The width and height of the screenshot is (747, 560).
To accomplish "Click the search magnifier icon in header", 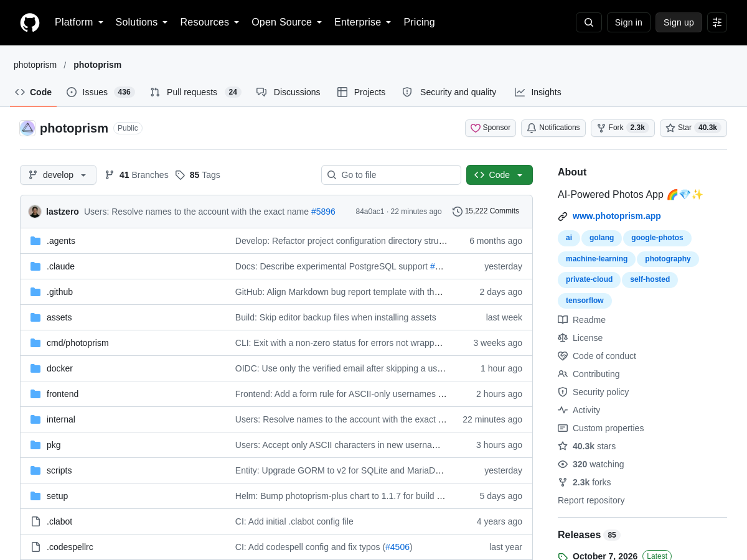I will (589, 22).
